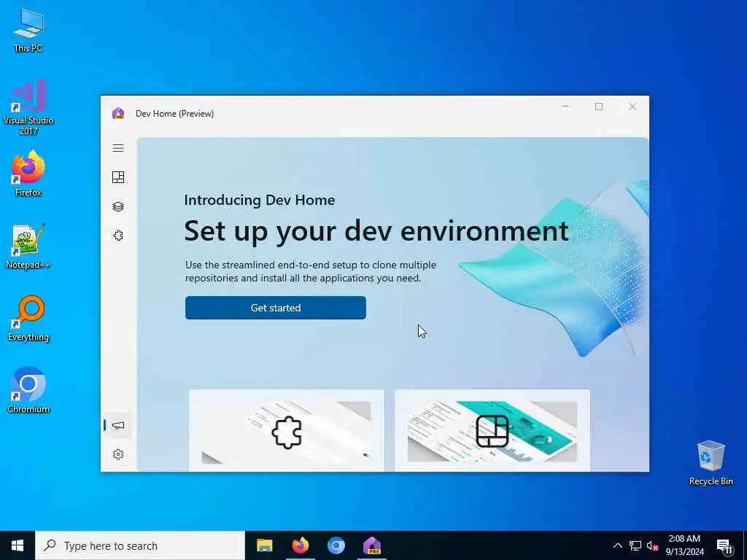Open Dev Home settings gear icon
Image resolution: width=747 pixels, height=560 pixels.
118,454
